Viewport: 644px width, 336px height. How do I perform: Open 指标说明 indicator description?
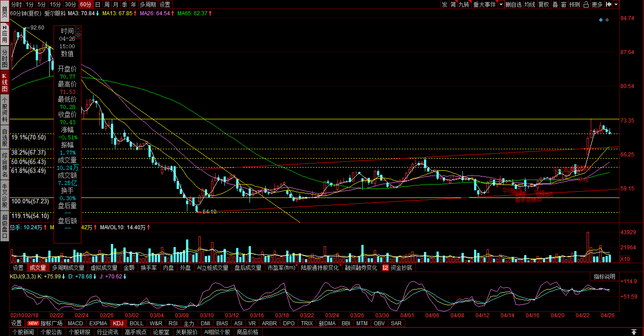[605, 277]
